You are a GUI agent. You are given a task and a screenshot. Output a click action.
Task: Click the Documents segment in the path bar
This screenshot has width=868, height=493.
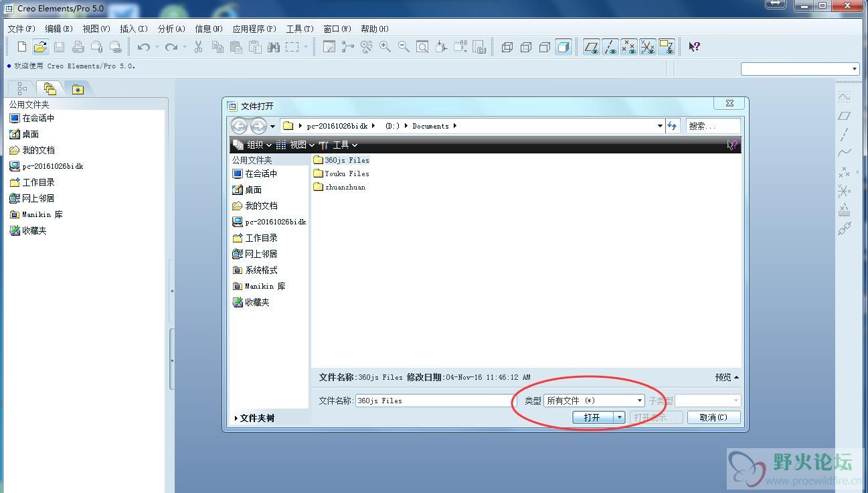[x=430, y=126]
